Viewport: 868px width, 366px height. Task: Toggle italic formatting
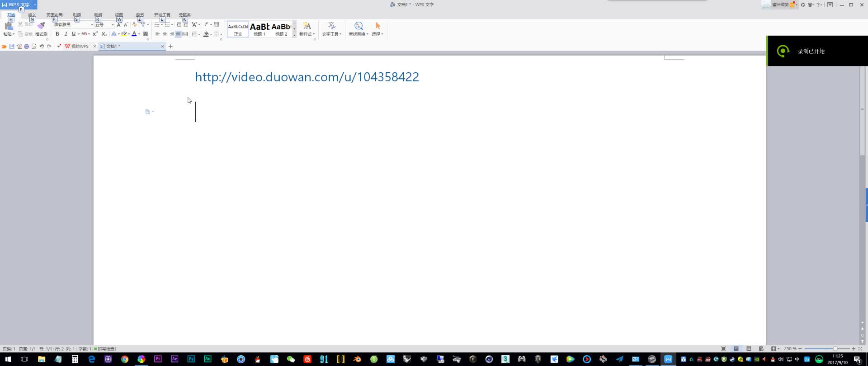[x=66, y=34]
